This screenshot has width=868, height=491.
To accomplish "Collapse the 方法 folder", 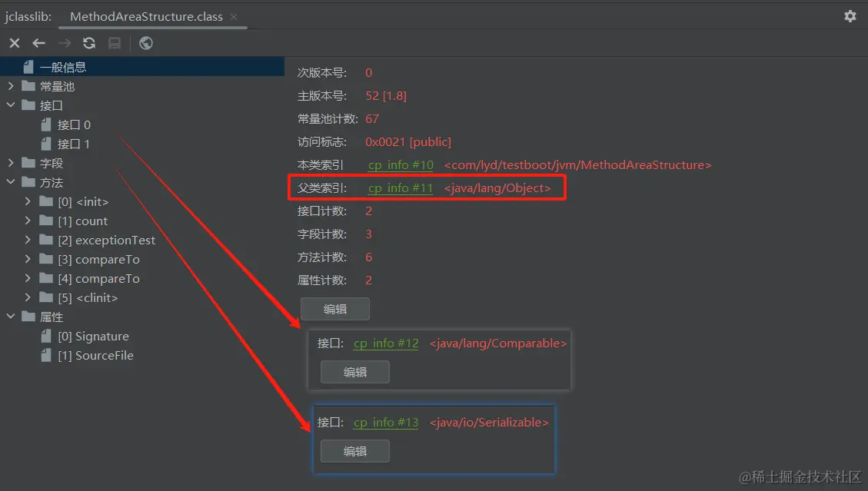I will pos(11,181).
